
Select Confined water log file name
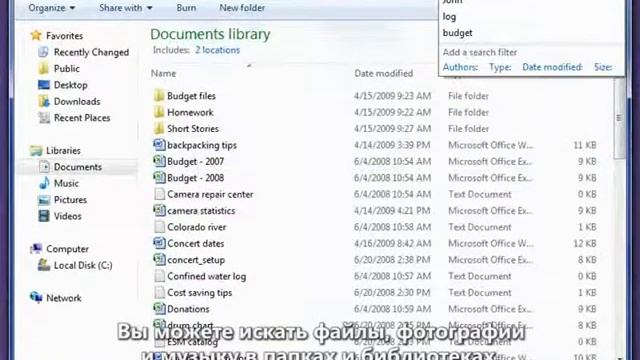click(x=207, y=276)
